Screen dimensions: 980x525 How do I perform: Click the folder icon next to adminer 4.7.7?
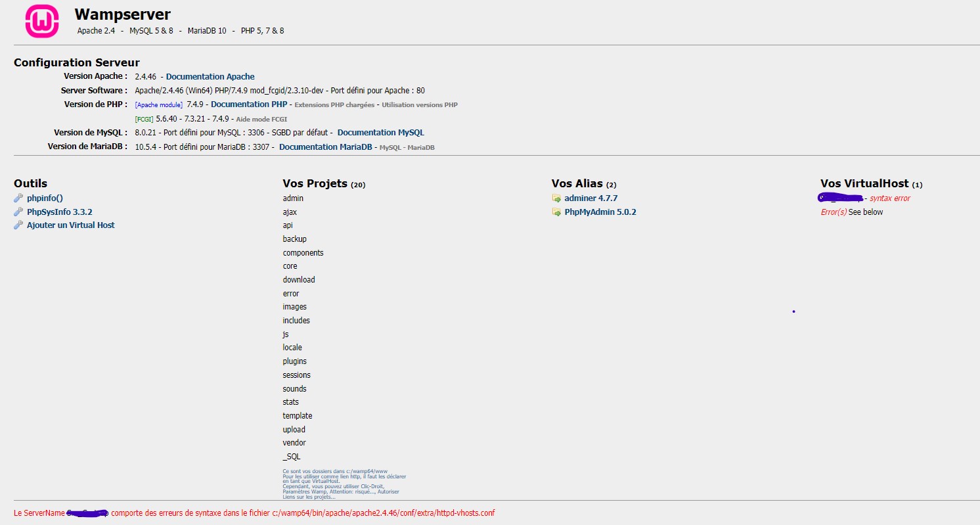[x=556, y=198]
